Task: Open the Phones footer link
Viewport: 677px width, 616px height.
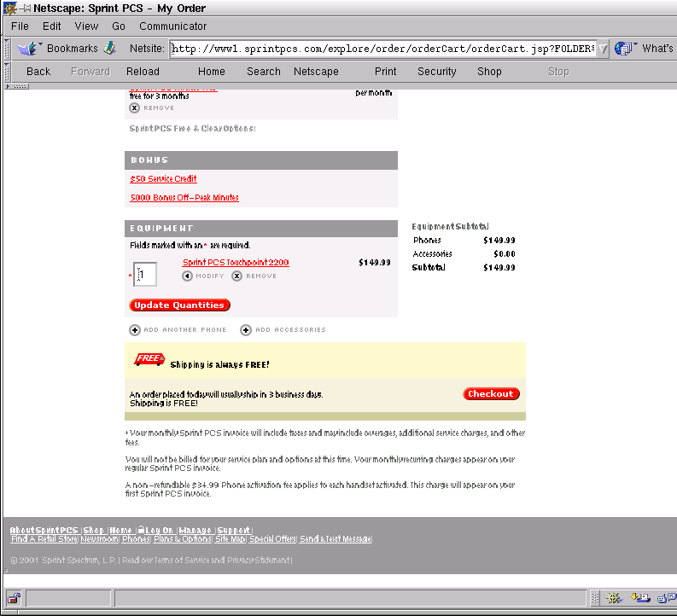Action: (x=136, y=538)
